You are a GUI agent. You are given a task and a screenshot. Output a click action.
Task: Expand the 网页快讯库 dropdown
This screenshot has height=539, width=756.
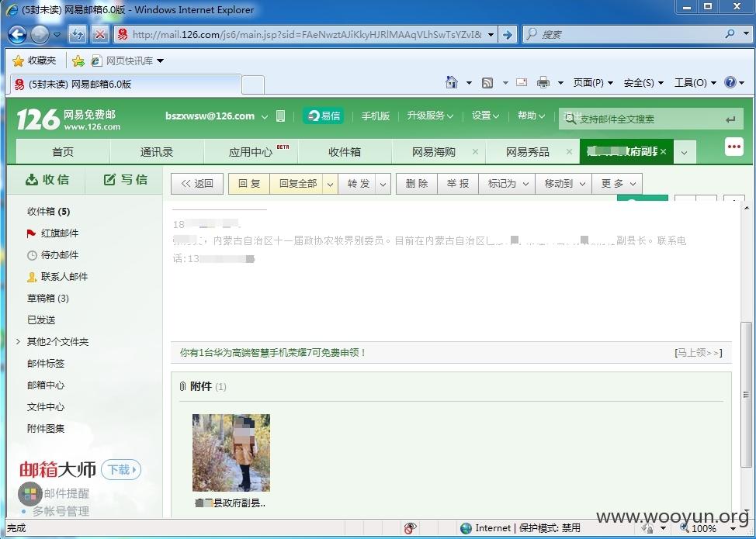click(160, 60)
